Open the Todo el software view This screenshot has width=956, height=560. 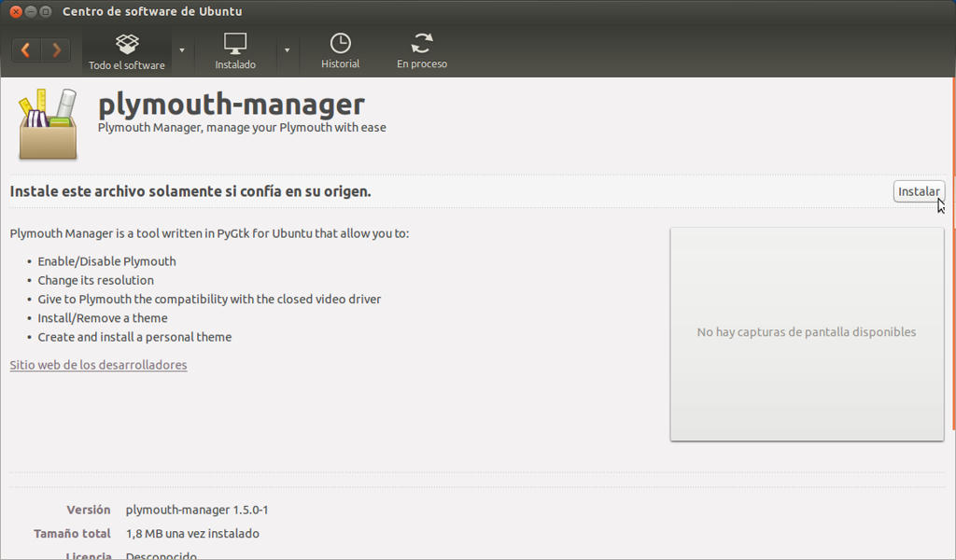(127, 51)
